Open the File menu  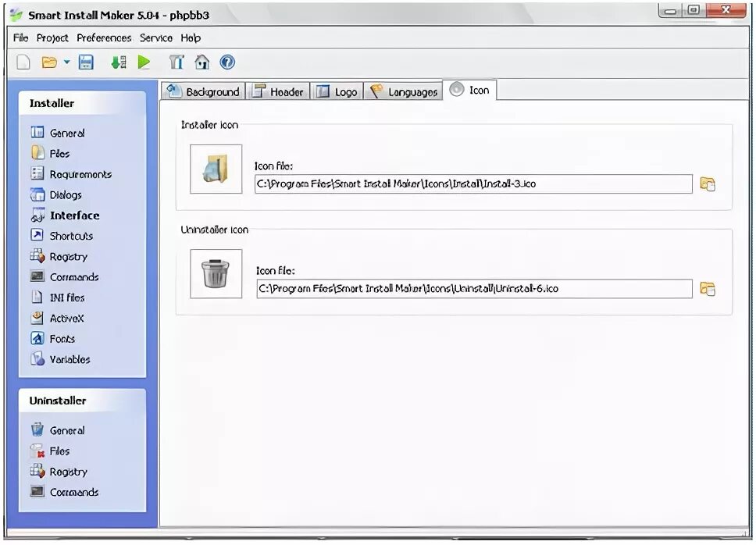pyautogui.click(x=21, y=37)
